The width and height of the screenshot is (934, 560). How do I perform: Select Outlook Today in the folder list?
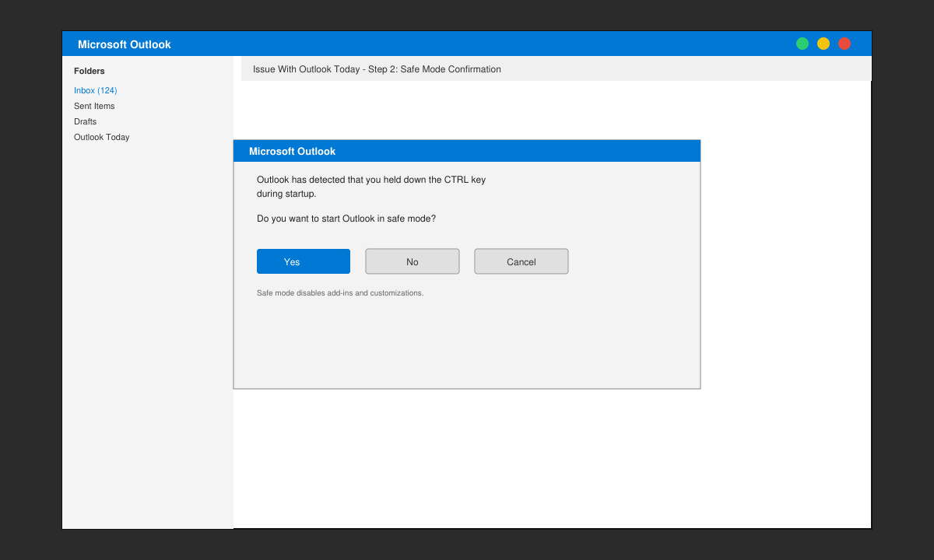click(x=102, y=137)
